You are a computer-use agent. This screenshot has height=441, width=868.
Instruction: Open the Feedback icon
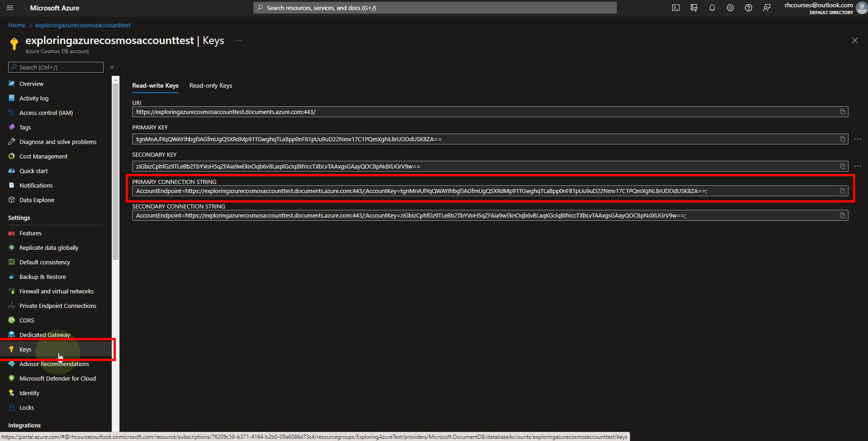pyautogui.click(x=767, y=8)
